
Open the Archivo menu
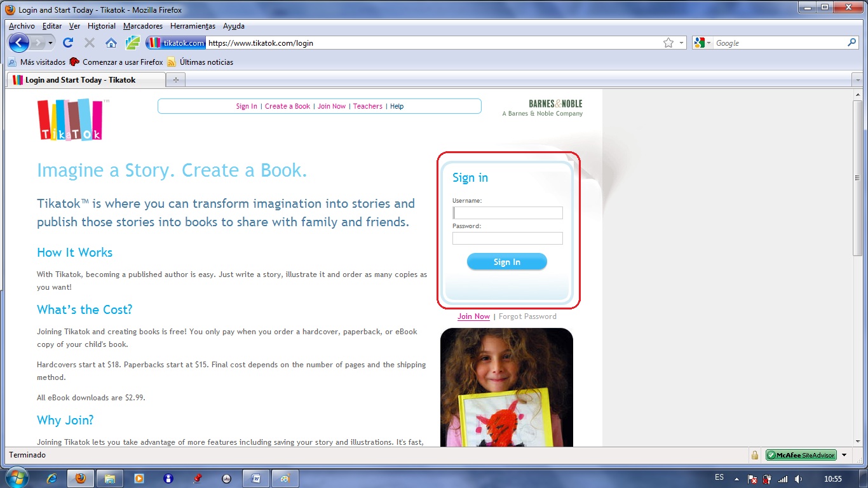click(x=22, y=26)
